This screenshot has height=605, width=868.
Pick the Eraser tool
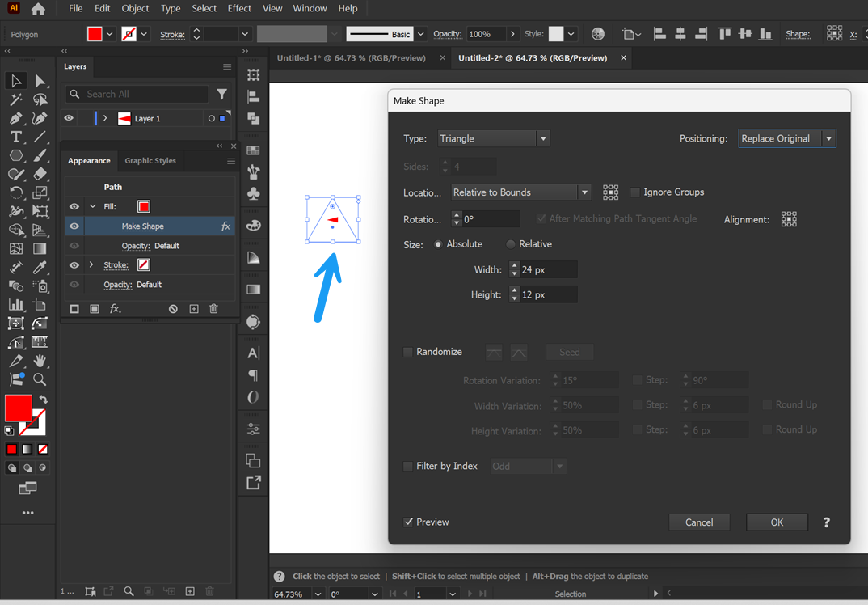click(x=40, y=174)
